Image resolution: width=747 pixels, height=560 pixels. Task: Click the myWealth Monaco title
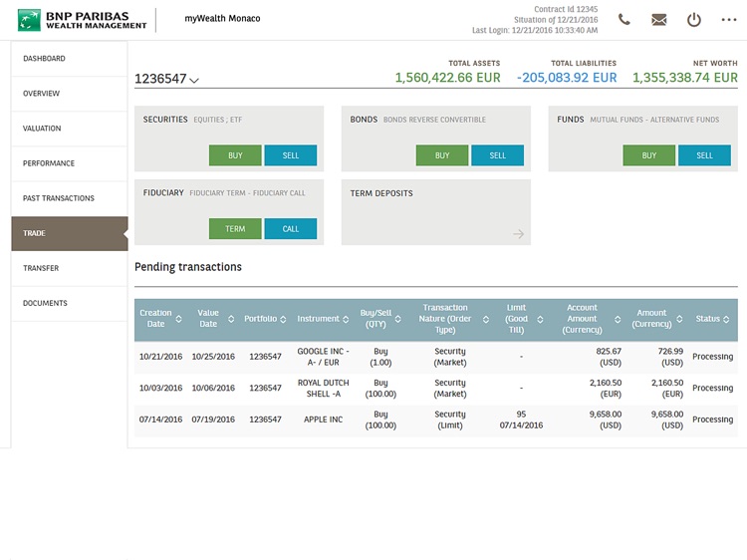[222, 19]
